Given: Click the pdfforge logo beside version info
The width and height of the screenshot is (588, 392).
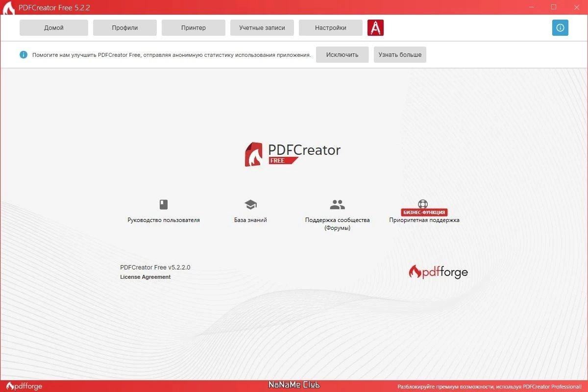Looking at the screenshot, I should pos(438,272).
